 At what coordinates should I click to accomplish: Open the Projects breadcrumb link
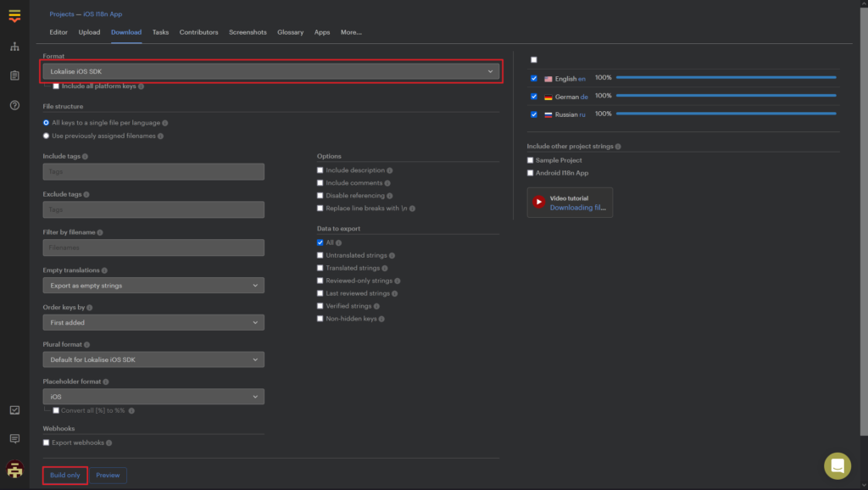[61, 14]
